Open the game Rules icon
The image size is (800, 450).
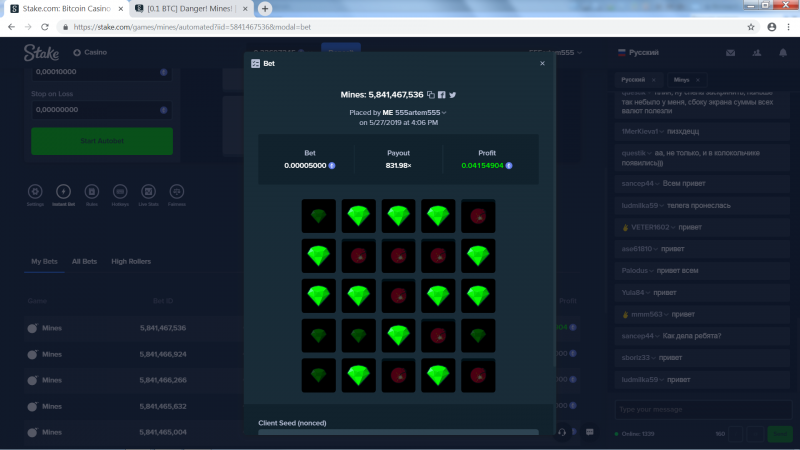tap(92, 192)
